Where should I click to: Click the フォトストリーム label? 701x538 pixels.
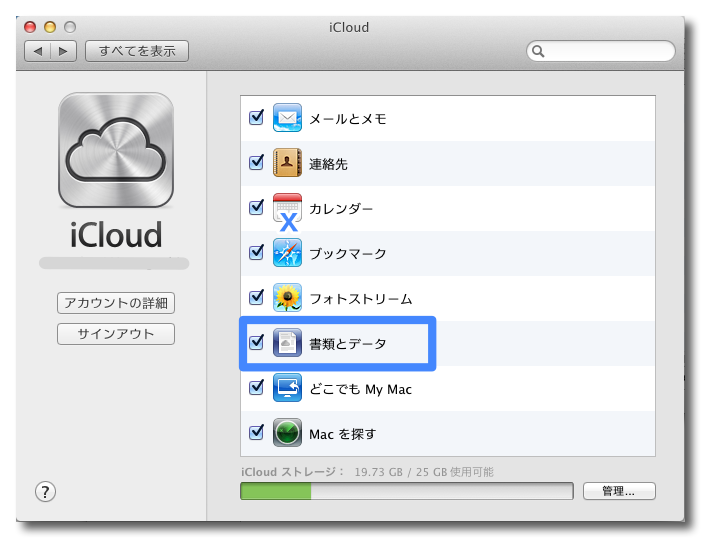[x=361, y=299]
